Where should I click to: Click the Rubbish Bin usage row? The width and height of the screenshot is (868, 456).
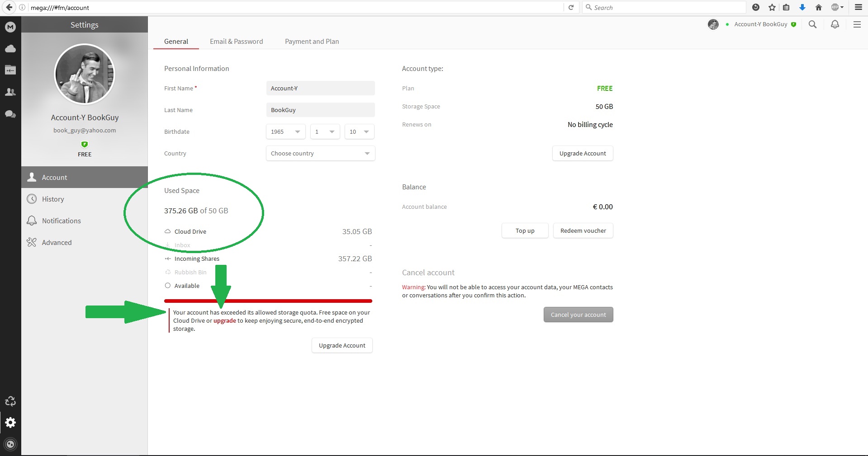[x=268, y=272]
